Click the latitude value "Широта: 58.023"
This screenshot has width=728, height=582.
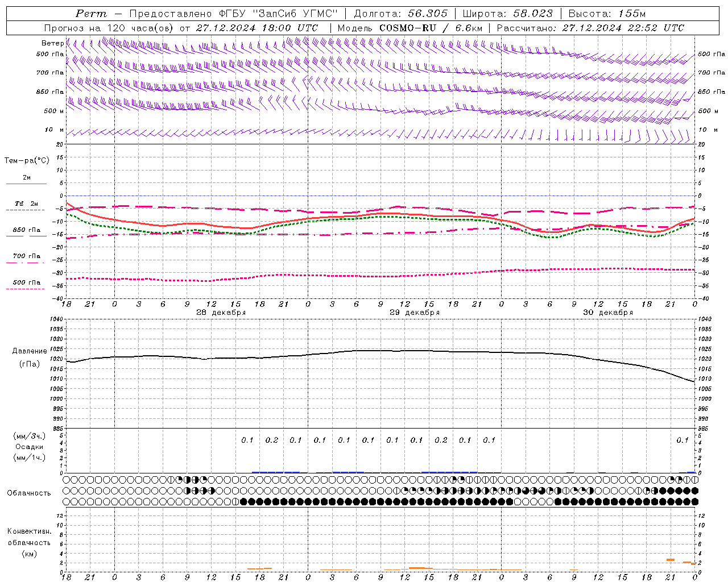(x=508, y=14)
